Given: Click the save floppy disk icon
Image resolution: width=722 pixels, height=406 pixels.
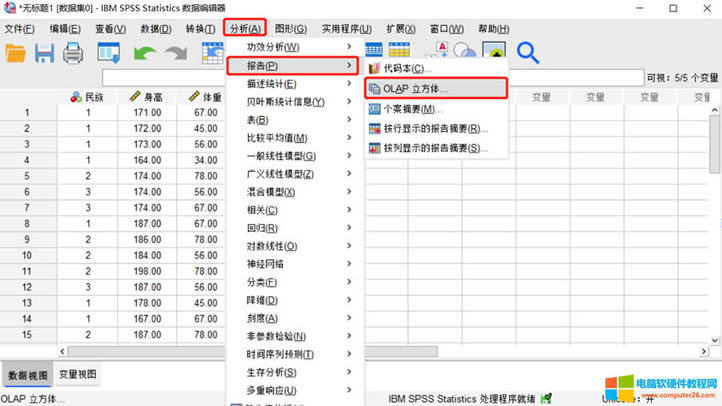Looking at the screenshot, I should (44, 53).
